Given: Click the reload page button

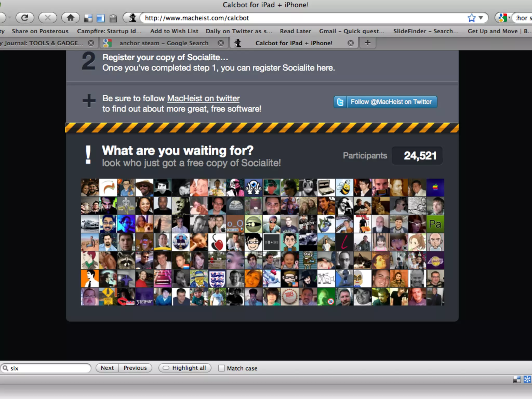Looking at the screenshot, I should pos(25,18).
